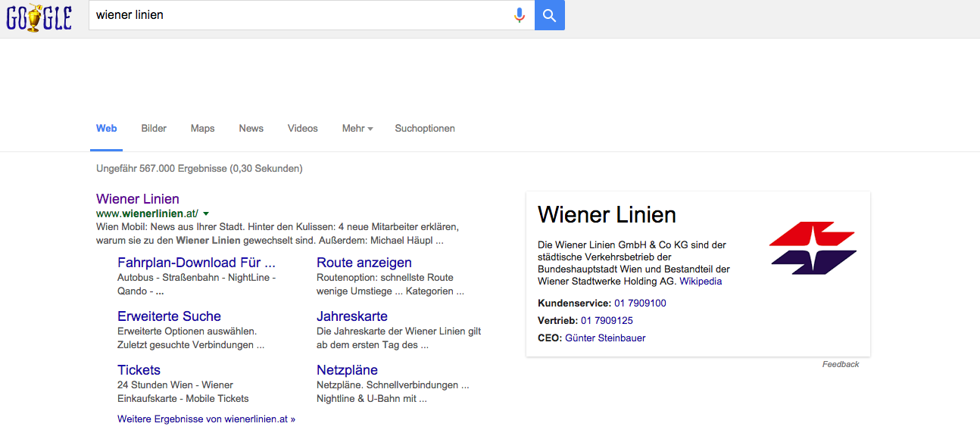
Task: Click snippet 'Erweiterte Optionen auswählen.'
Action: [x=187, y=332]
